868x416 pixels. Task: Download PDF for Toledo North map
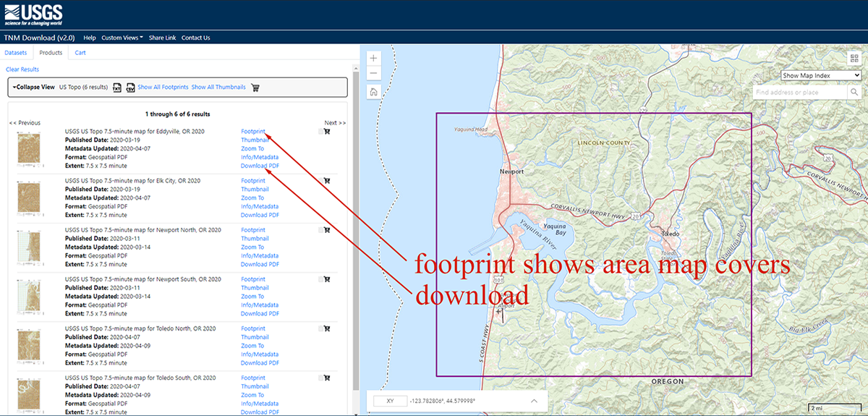tap(260, 362)
